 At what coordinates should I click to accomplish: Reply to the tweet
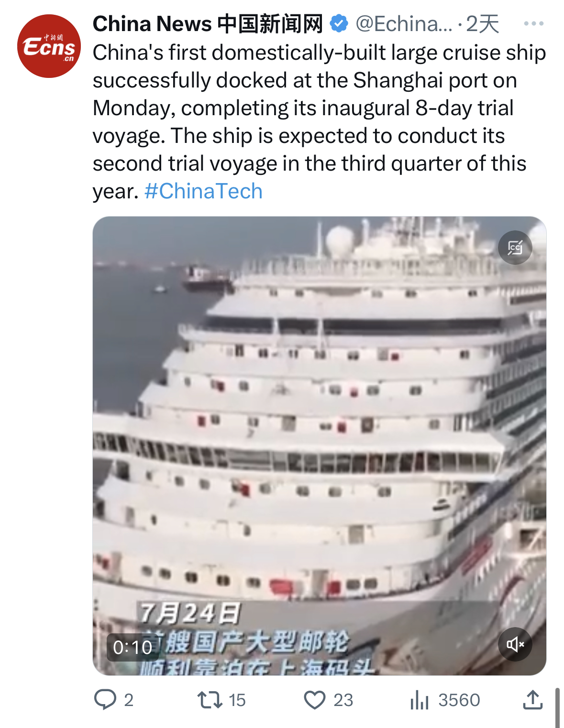coord(105,699)
